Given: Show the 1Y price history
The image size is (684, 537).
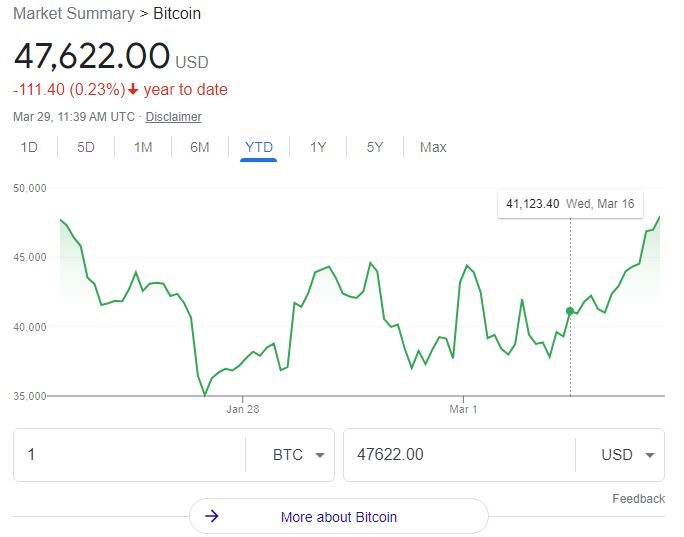Looking at the screenshot, I should 318,147.
